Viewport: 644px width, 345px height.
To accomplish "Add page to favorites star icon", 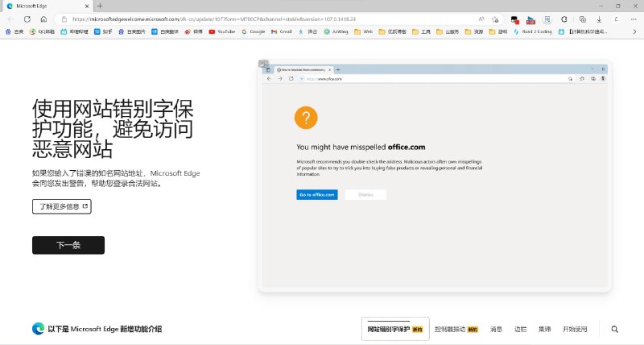I will click(495, 19).
